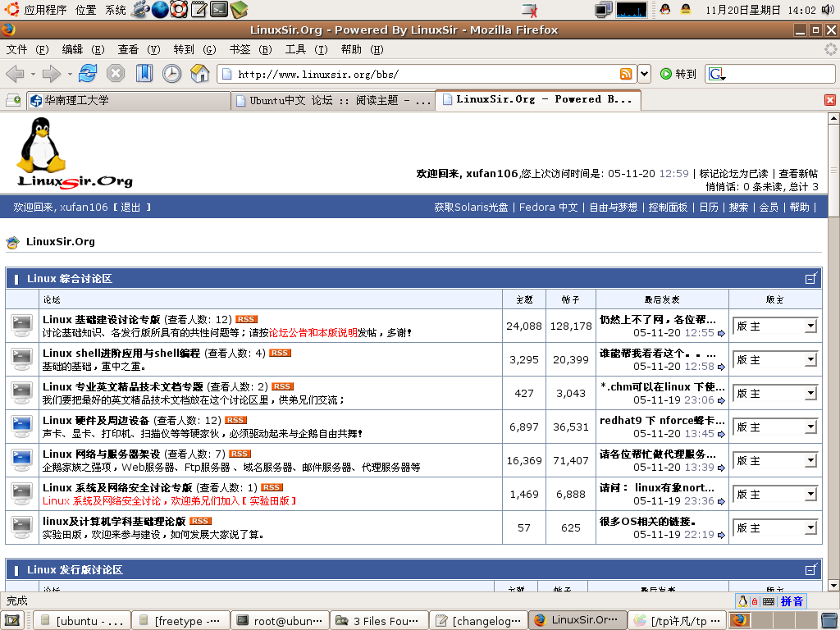Click the volume speaker icon

(828, 10)
